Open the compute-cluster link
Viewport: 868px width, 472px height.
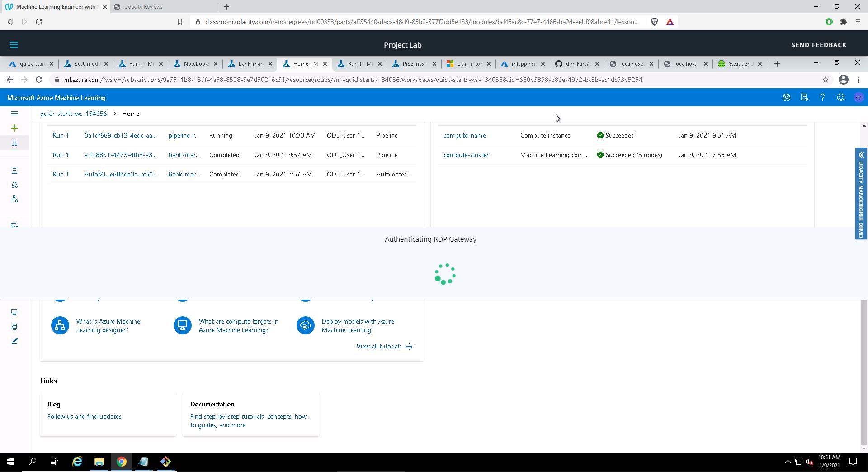(466, 155)
